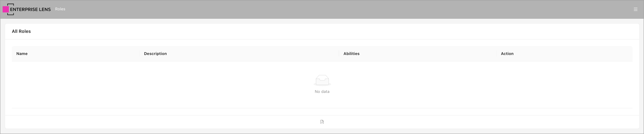Image resolution: width=644 pixels, height=134 pixels.
Task: Click the empty inbox No data icon
Action: point(322,80)
